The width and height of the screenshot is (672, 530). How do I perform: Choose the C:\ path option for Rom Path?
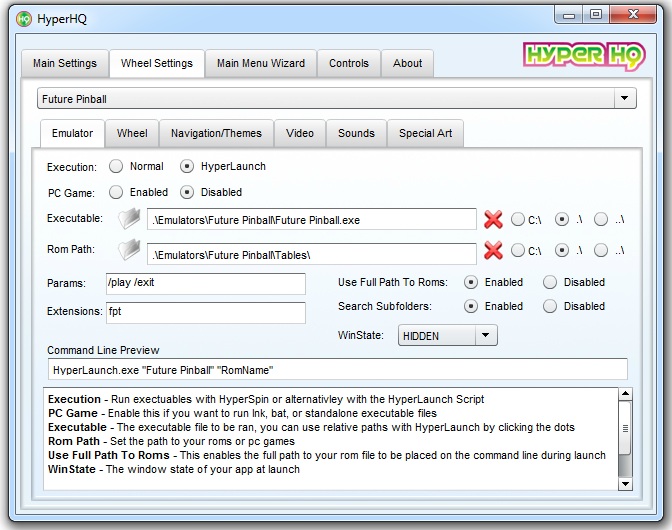click(x=518, y=250)
